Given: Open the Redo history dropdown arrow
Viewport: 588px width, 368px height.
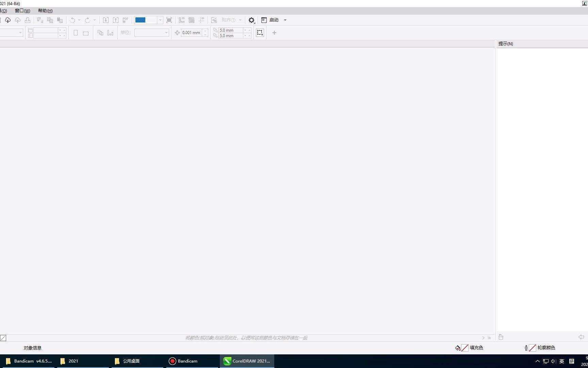Looking at the screenshot, I should [x=95, y=20].
